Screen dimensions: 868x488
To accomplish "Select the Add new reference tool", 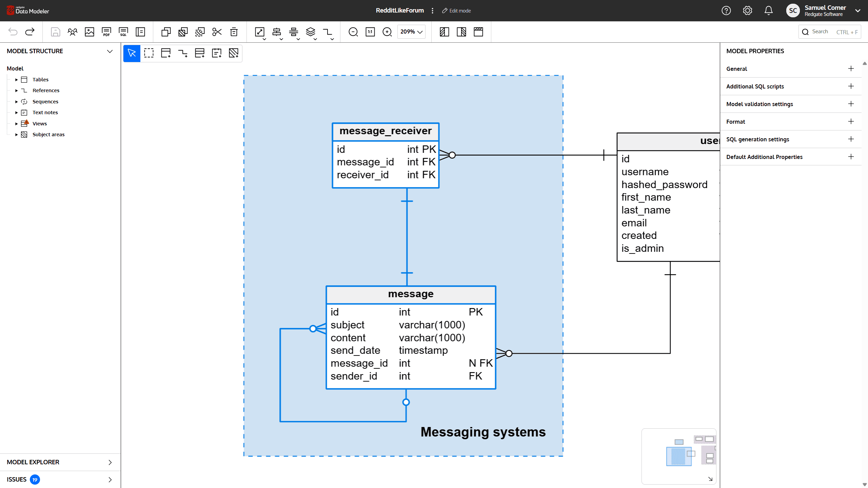I will click(x=183, y=53).
